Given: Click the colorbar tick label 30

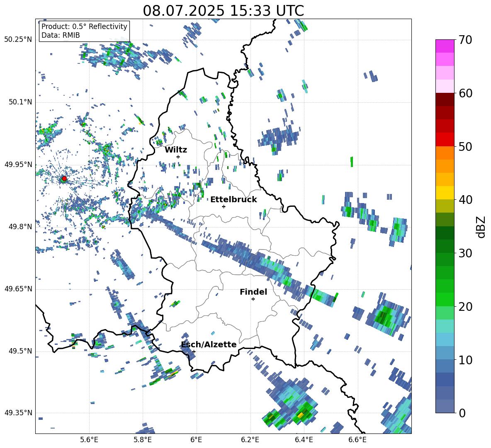Looking at the screenshot, I should tap(465, 253).
